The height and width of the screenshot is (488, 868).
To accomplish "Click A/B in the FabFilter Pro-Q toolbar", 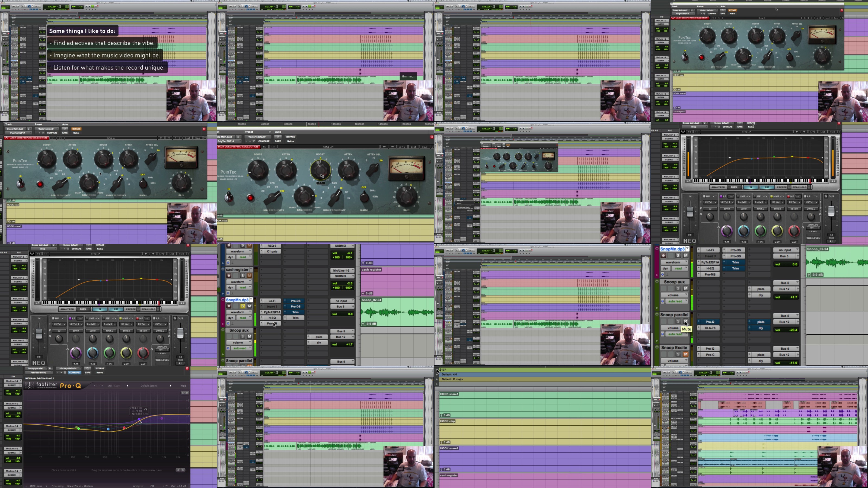I will [110, 386].
